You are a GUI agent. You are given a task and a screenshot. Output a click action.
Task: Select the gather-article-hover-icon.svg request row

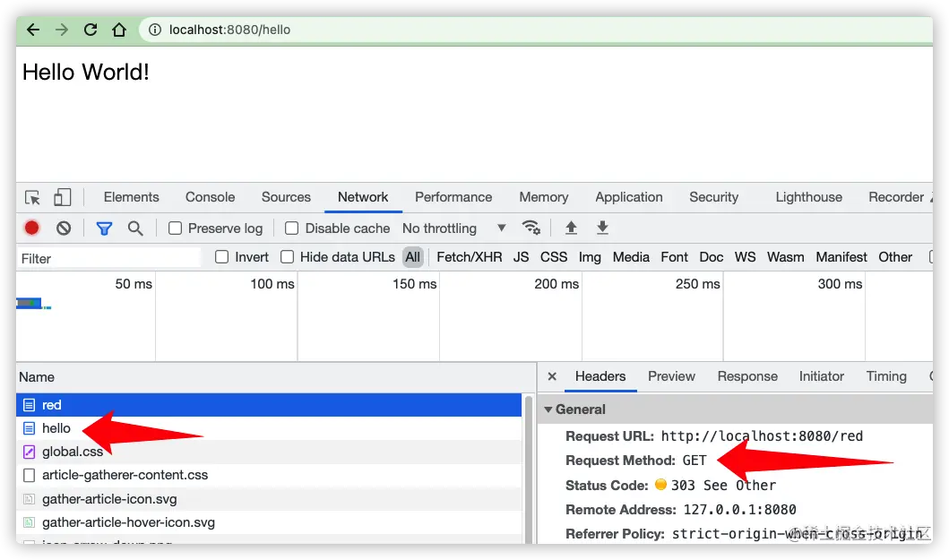pyautogui.click(x=269, y=522)
